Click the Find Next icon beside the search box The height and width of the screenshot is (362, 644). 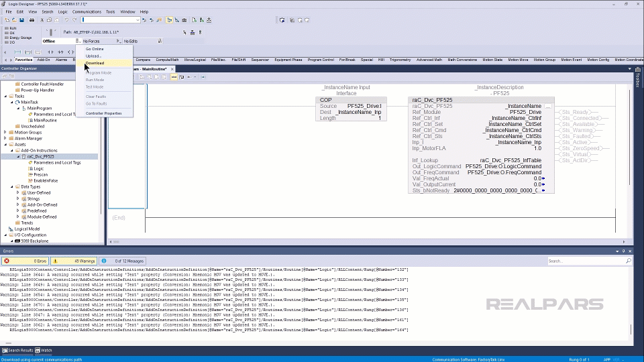click(x=152, y=19)
